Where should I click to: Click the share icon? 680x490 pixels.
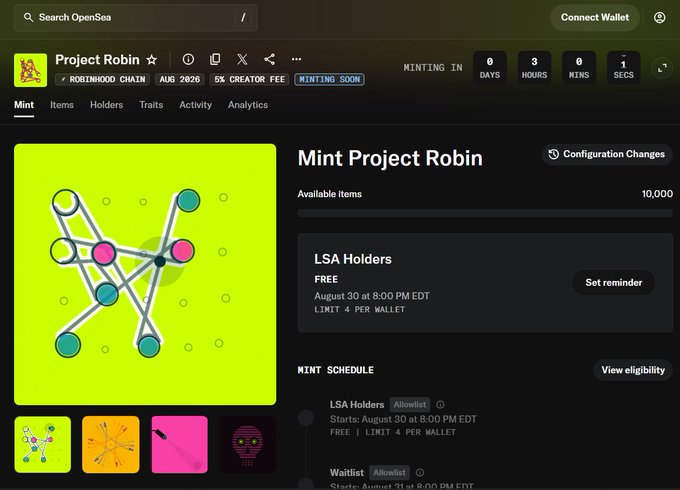269,59
